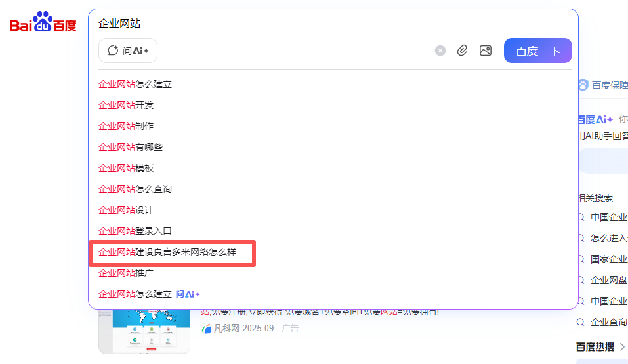628x364 pixels.
Task: Click the Baidu logo
Action: tap(43, 24)
